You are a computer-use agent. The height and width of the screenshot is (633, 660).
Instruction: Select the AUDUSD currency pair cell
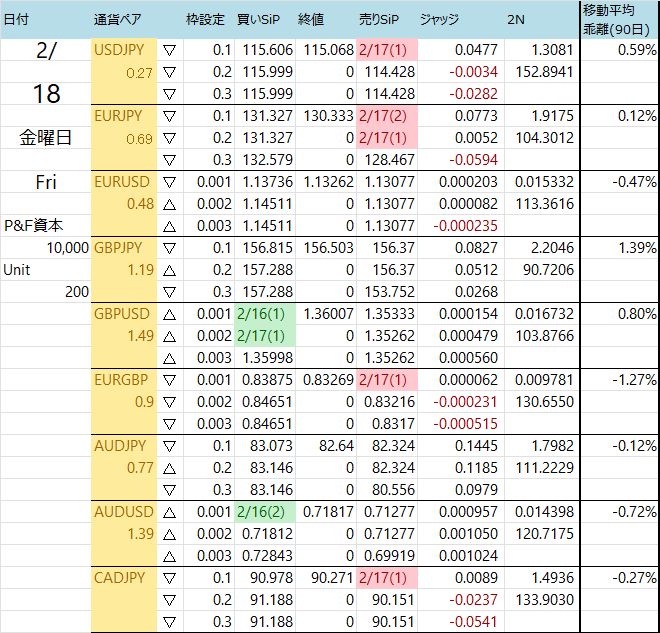(x=124, y=511)
